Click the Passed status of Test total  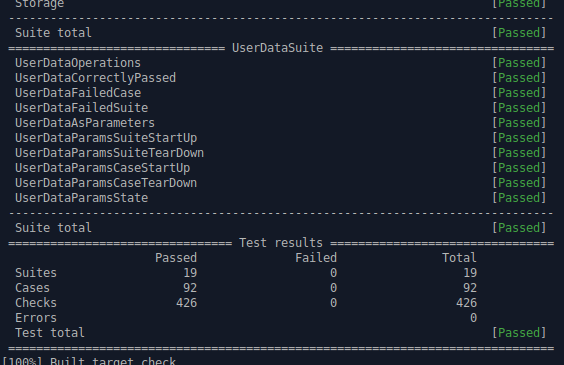519,333
